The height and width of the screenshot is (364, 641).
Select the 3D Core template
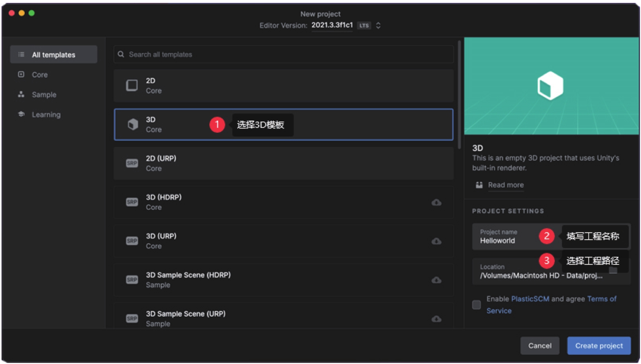point(283,125)
